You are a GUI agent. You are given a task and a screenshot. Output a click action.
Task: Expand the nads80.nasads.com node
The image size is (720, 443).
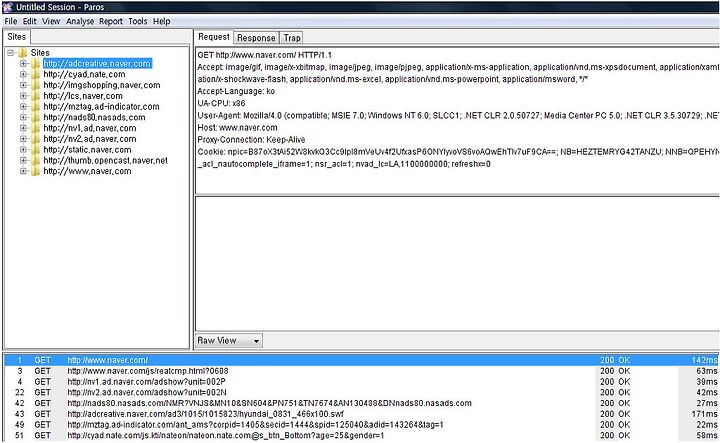(23, 118)
